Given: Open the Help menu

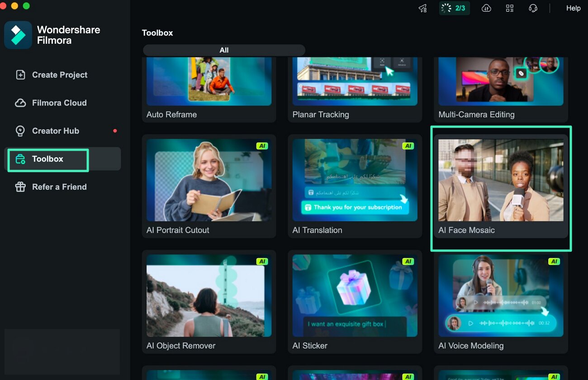Looking at the screenshot, I should pyautogui.click(x=574, y=8).
